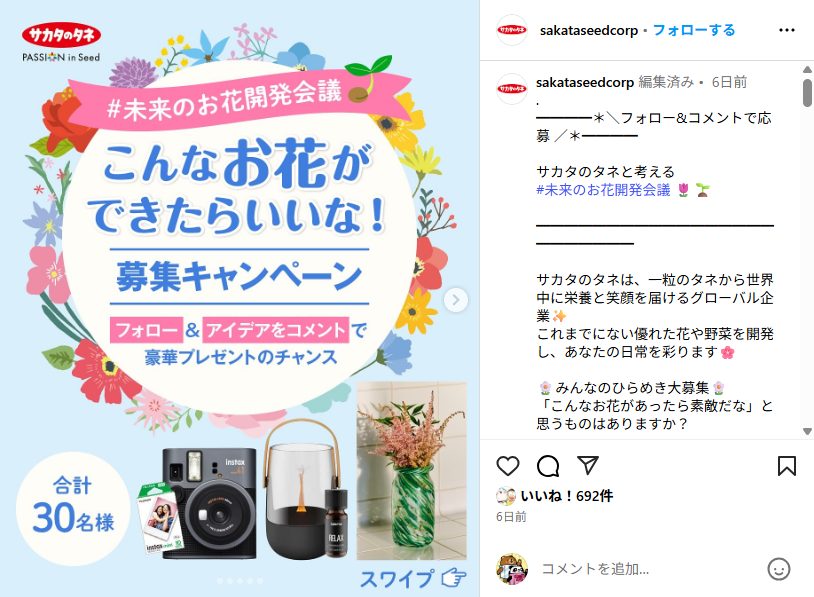Go to the next carousel image arrow
Viewport: 814px width, 597px height.
pyautogui.click(x=456, y=300)
